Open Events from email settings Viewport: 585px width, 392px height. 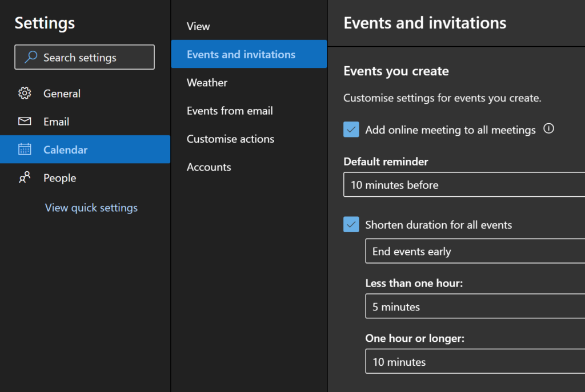[x=249, y=110]
